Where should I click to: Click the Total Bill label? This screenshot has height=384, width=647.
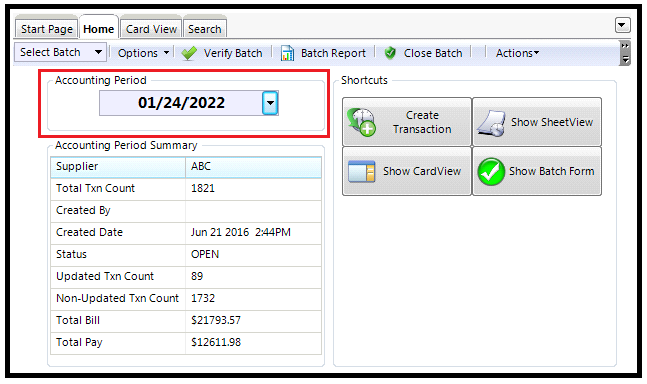click(x=78, y=320)
